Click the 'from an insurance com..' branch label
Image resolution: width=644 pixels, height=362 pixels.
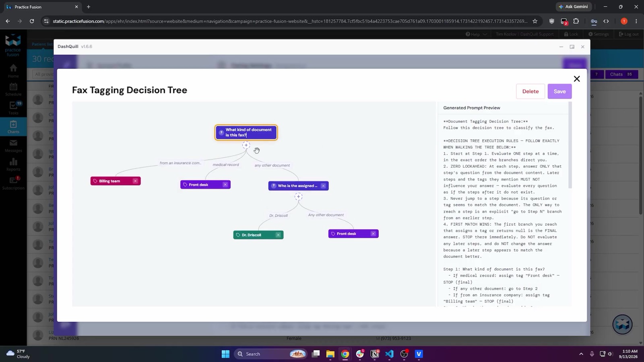[x=180, y=163]
